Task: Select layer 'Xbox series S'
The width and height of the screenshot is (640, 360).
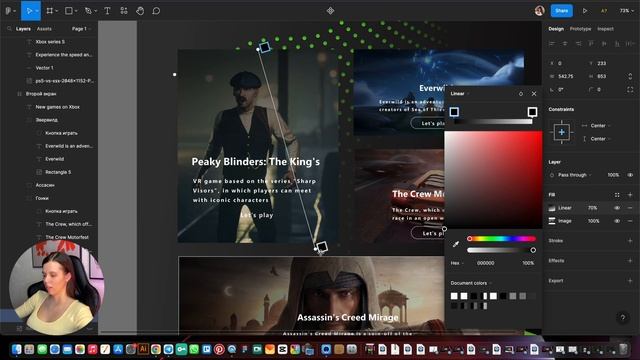Action: pyautogui.click(x=50, y=42)
